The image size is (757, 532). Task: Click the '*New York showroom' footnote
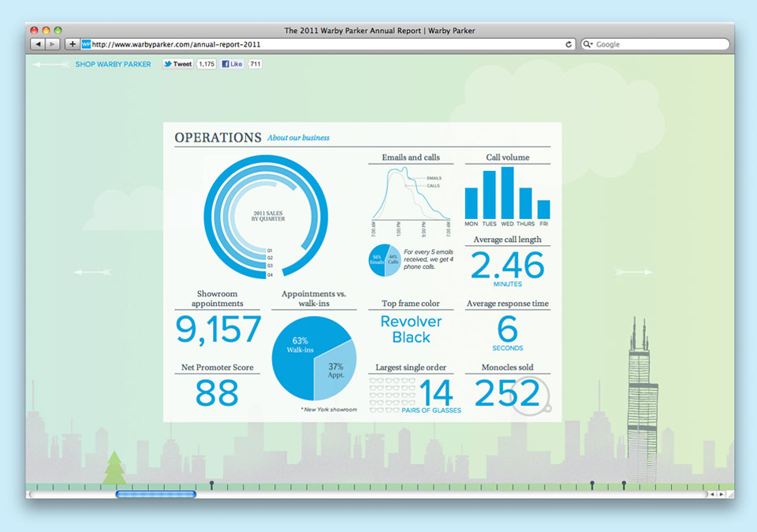pos(329,409)
